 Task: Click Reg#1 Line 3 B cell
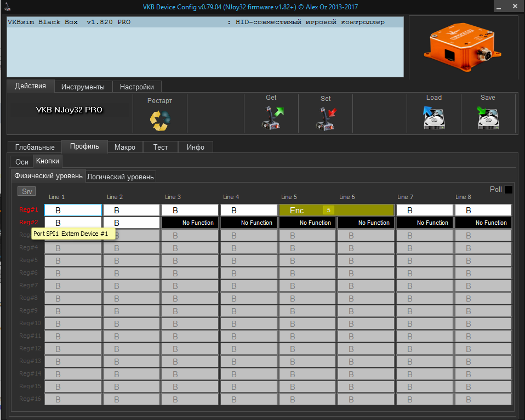190,210
